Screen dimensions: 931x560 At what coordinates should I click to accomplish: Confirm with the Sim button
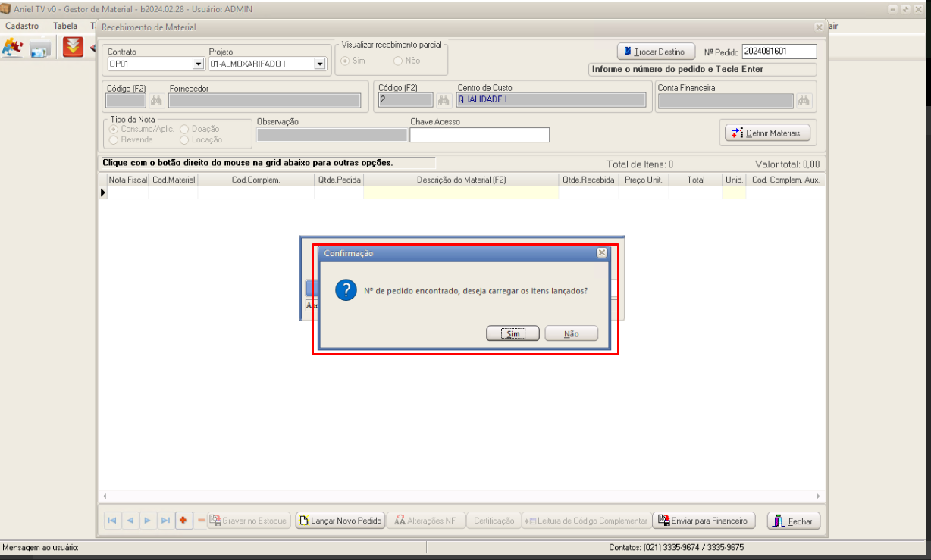pos(513,333)
